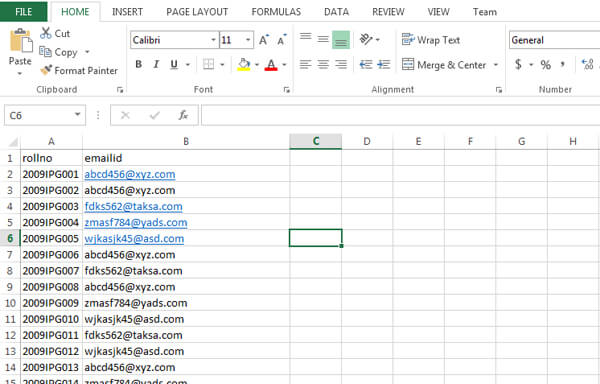
Task: Click increase decimal icon
Action: tap(588, 64)
